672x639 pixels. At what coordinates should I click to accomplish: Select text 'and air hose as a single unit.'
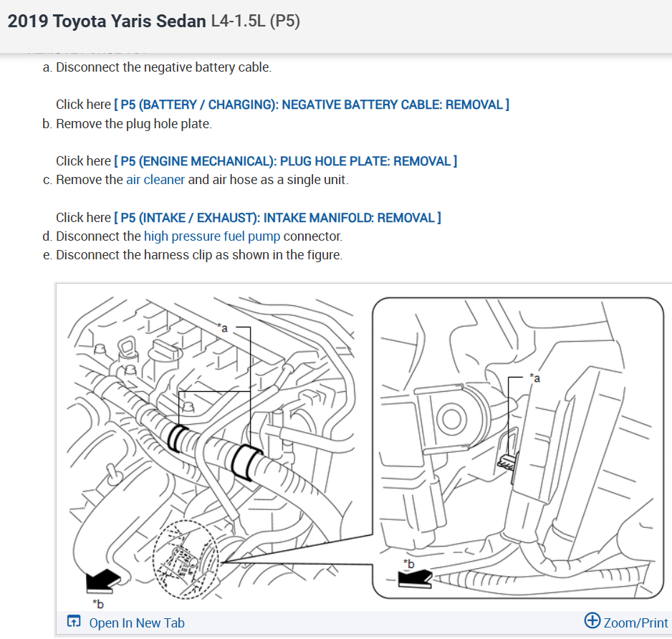click(x=268, y=180)
